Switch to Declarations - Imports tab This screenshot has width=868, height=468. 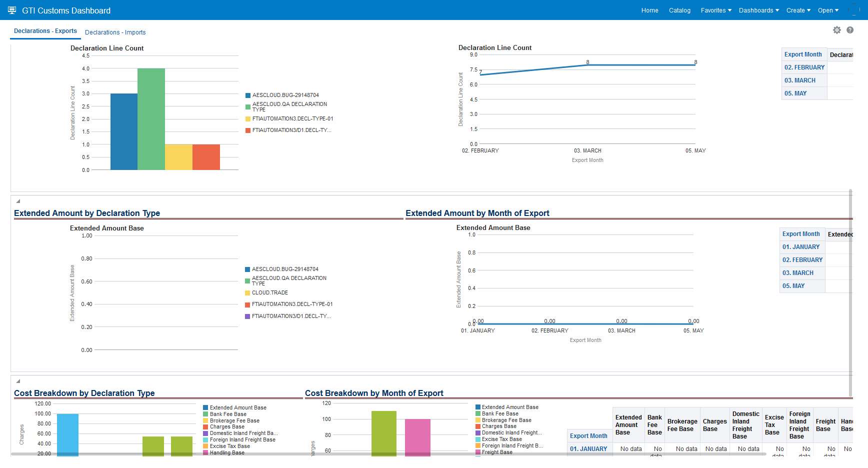(115, 32)
